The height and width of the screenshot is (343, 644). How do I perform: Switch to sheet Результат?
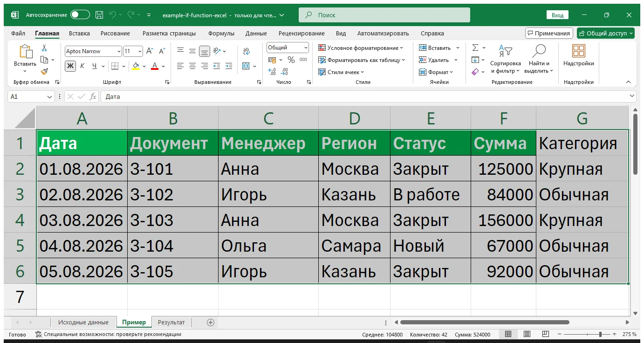[171, 322]
